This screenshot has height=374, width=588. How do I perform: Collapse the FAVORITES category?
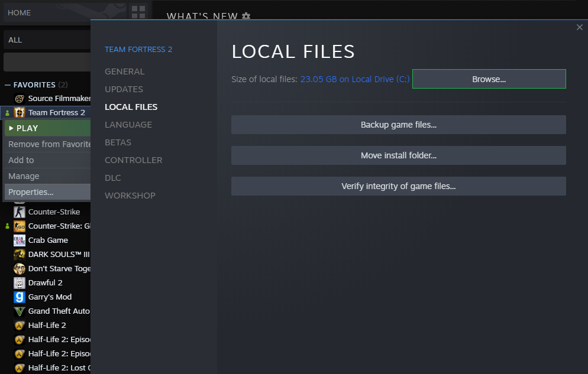[8, 85]
